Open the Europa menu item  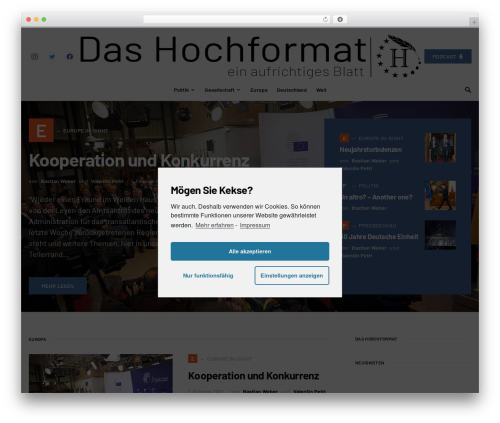[259, 90]
